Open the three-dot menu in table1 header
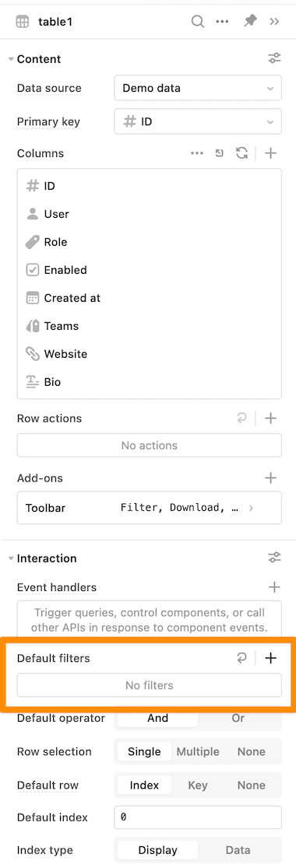The height and width of the screenshot is (868, 296). point(222,22)
